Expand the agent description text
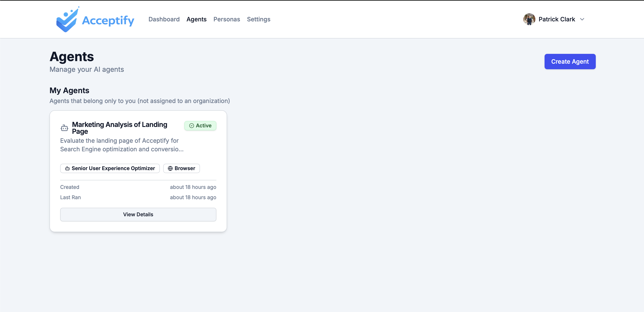 122,145
